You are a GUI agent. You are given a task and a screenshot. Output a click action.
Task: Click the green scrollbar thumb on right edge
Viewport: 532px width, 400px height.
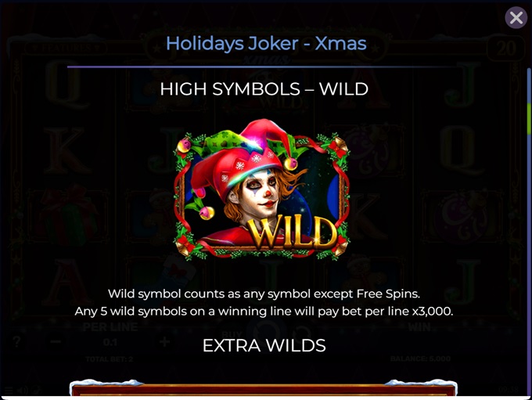coord(529,119)
